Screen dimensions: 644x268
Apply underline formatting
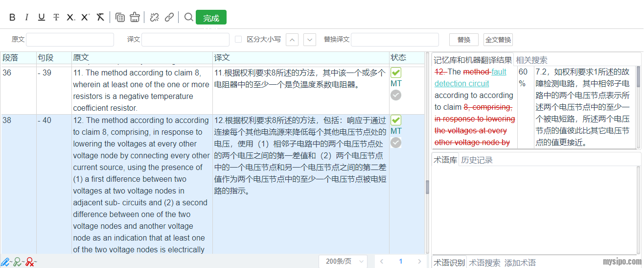42,18
